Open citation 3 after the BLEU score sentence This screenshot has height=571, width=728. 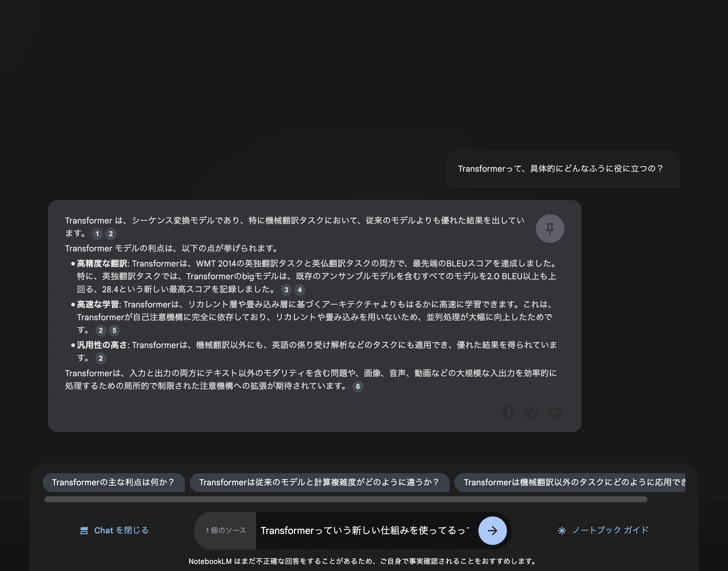(286, 290)
